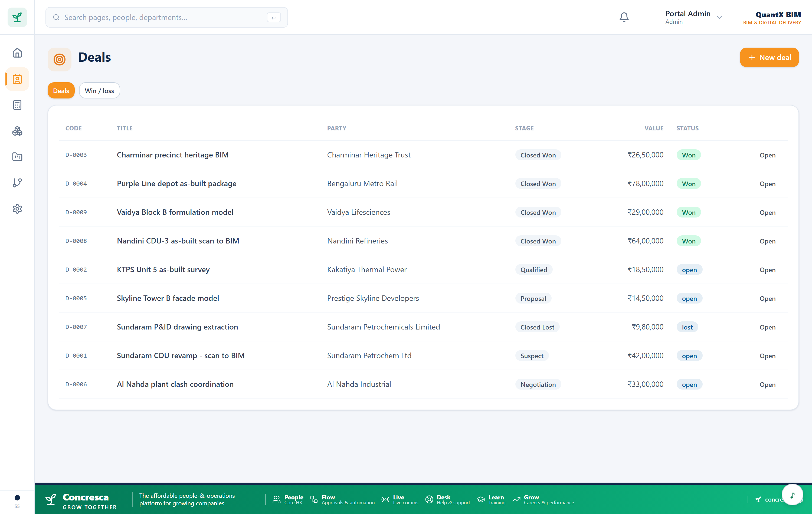The image size is (812, 514).
Task: Click the title Skyline Tower B facade model
Action: 168,298
